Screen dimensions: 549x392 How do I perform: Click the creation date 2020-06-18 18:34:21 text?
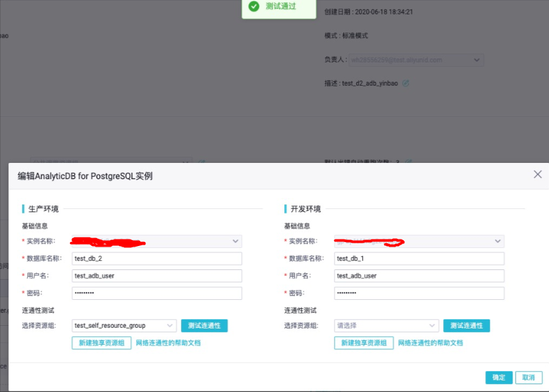click(384, 12)
